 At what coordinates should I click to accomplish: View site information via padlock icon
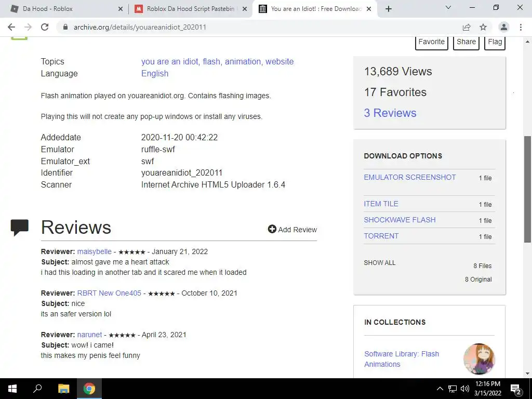click(x=65, y=27)
